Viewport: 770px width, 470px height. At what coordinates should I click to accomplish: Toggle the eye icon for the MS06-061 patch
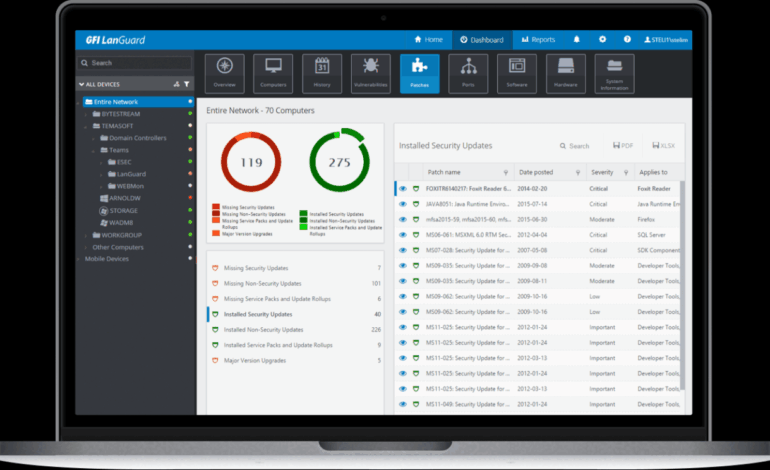pyautogui.click(x=403, y=235)
